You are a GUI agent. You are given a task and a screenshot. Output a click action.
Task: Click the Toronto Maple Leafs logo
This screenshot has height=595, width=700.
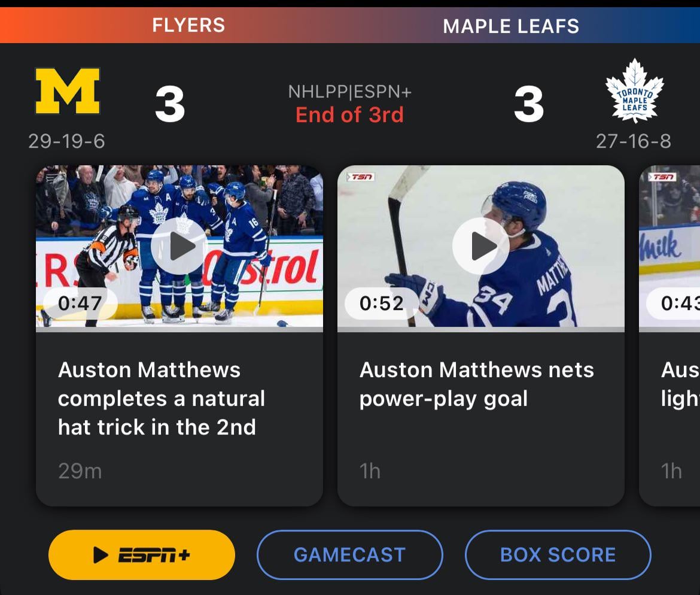click(634, 91)
